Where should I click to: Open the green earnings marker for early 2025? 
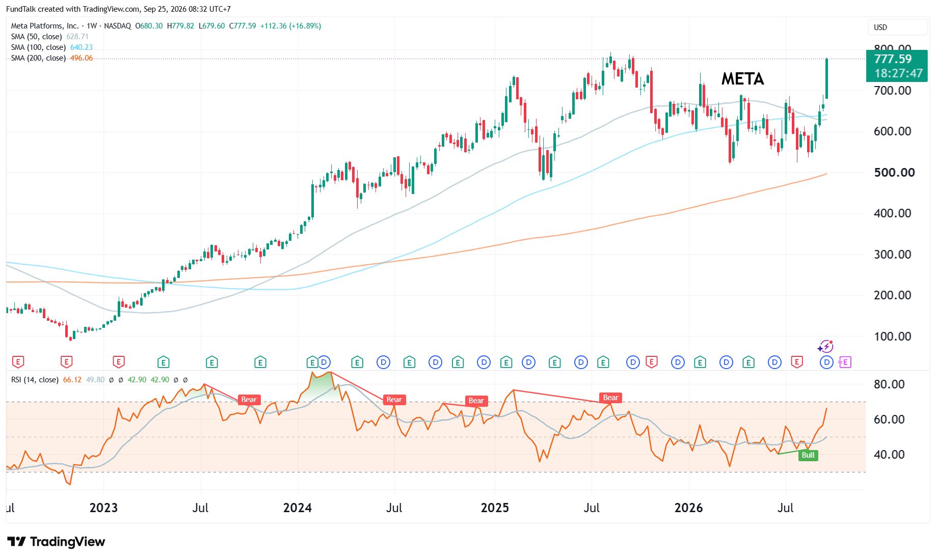506,362
